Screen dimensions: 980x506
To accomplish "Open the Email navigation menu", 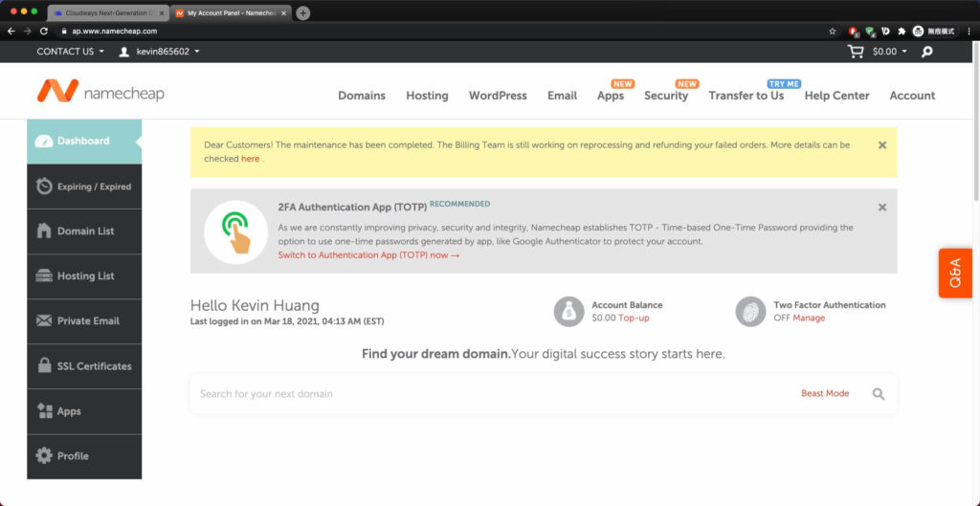I will click(562, 96).
